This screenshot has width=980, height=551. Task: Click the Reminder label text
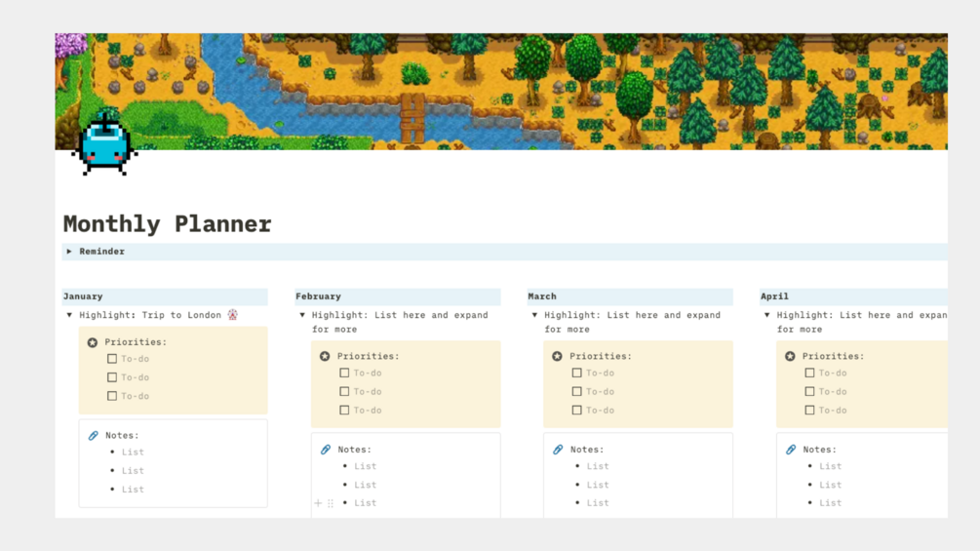click(101, 252)
